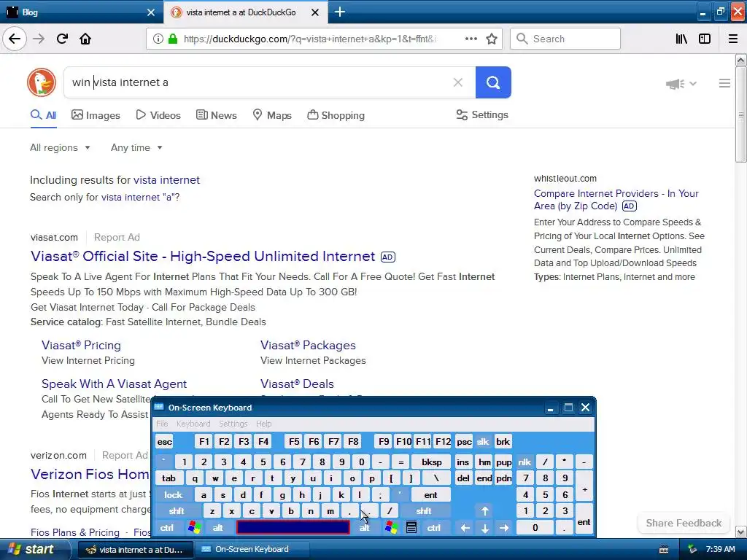Click the left Windows logo key
The height and width of the screenshot is (560, 747).
pos(194,527)
